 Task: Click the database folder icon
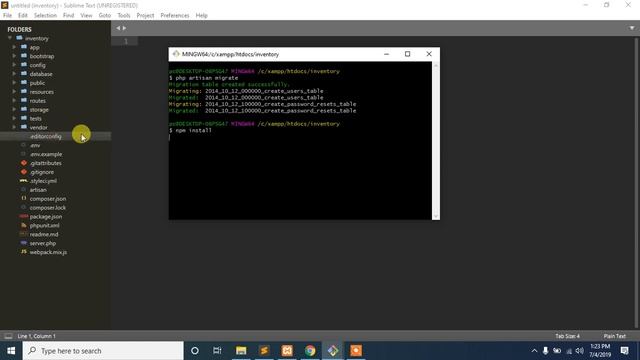pyautogui.click(x=24, y=74)
